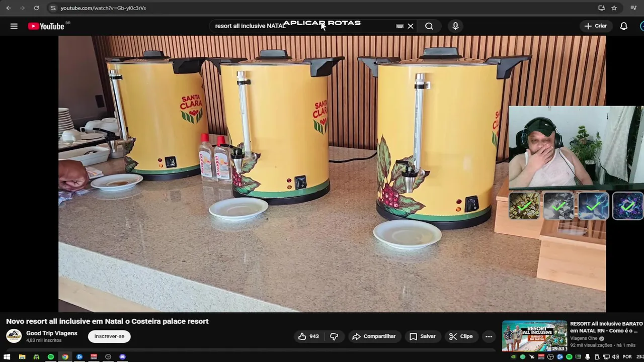Image resolution: width=644 pixels, height=362 pixels.
Task: Click the Viagens Cine channel name
Action: pos(584,338)
